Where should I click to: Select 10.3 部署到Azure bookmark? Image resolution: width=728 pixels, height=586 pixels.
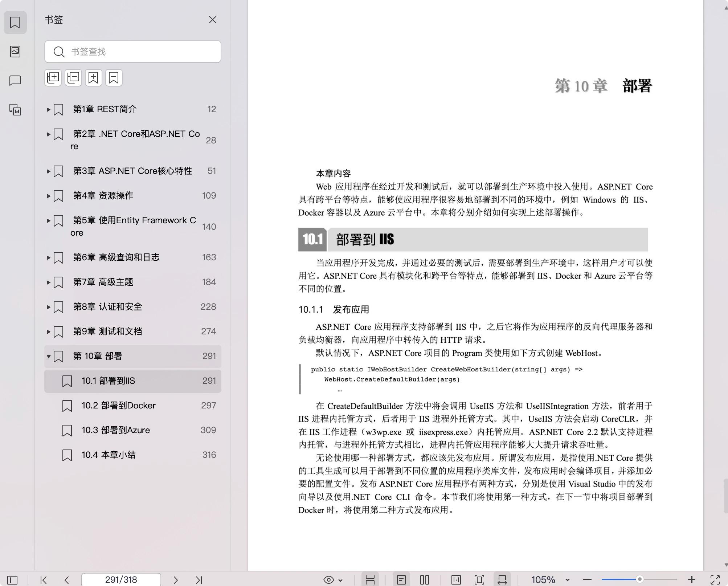133,430
